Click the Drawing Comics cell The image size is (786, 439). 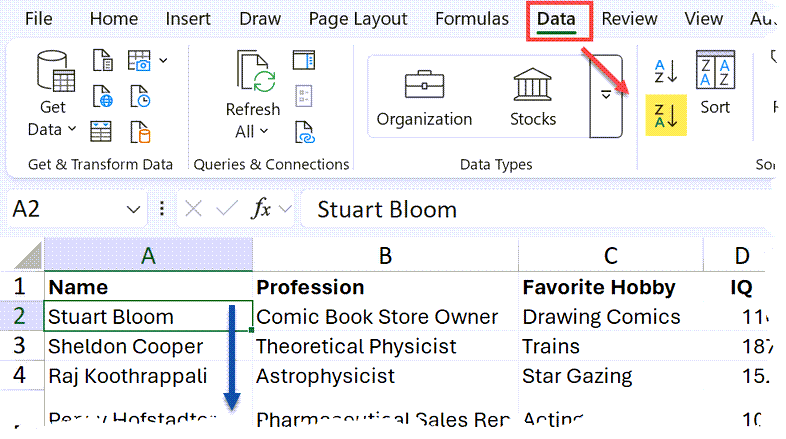[x=611, y=316]
